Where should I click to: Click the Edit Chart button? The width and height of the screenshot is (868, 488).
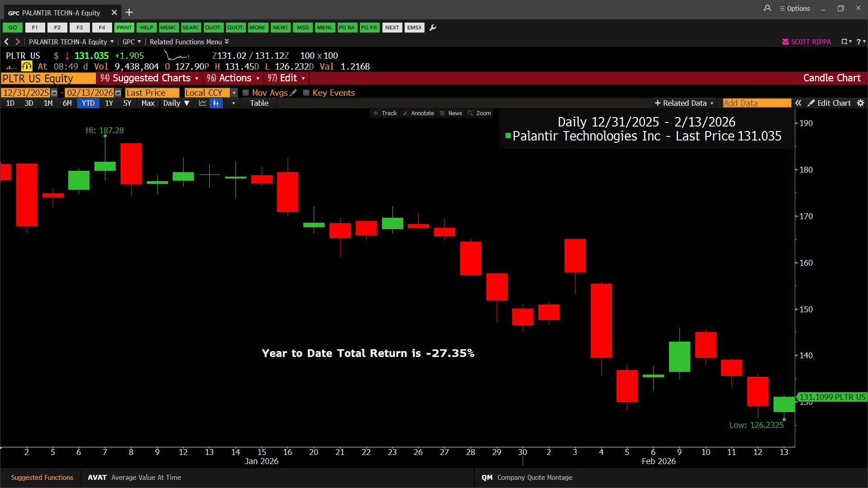(829, 103)
